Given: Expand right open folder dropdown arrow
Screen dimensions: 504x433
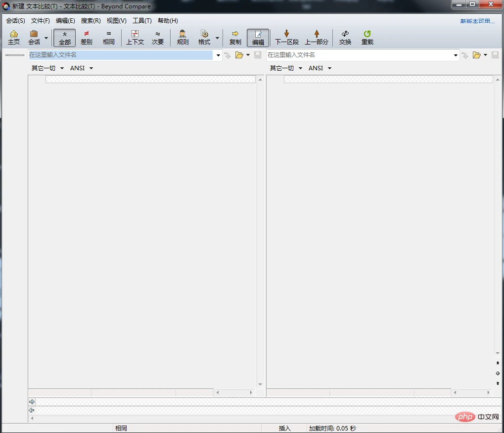Looking at the screenshot, I should point(485,55).
